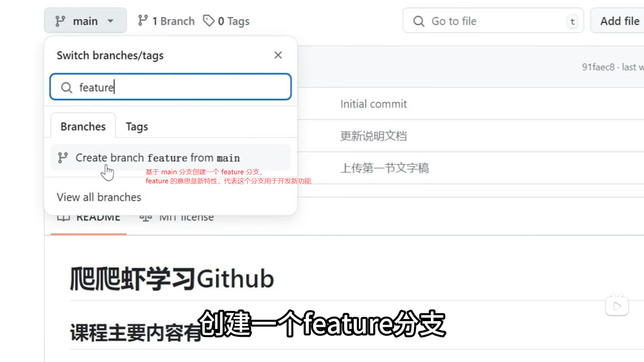Close the Switch branches/tags popup

coord(278,55)
